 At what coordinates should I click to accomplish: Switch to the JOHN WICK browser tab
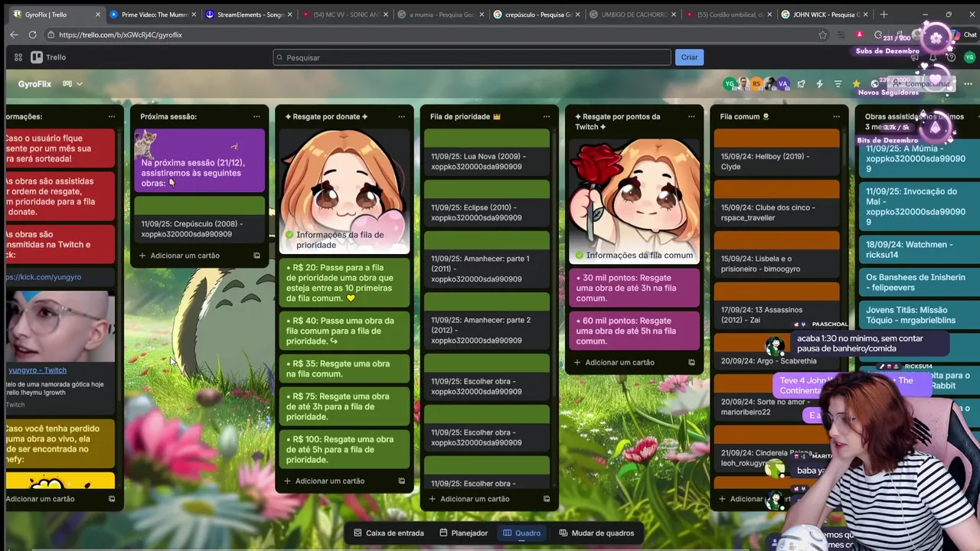coord(824,15)
